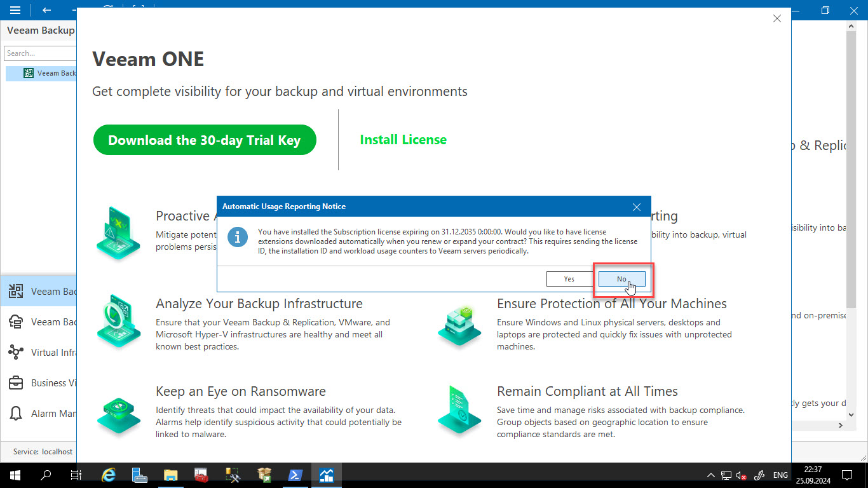868x488 pixels.
Task: Open the wrench-and-tools app on the taskbar
Action: coord(233,475)
